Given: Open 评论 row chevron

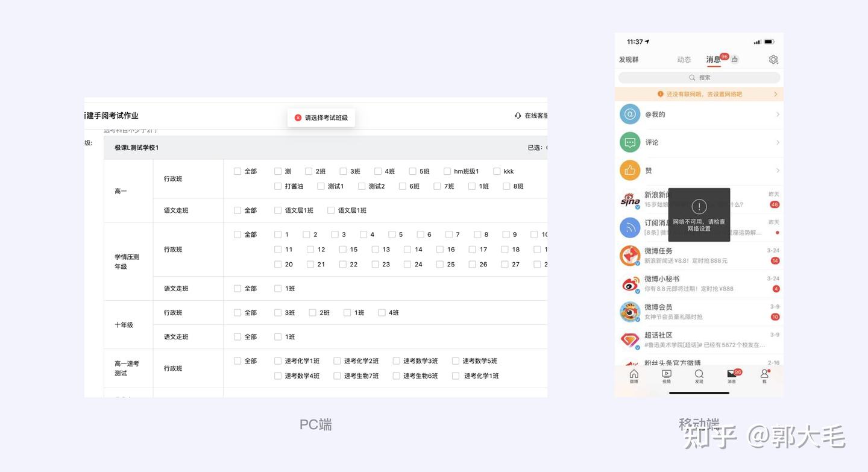Looking at the screenshot, I should tap(778, 142).
